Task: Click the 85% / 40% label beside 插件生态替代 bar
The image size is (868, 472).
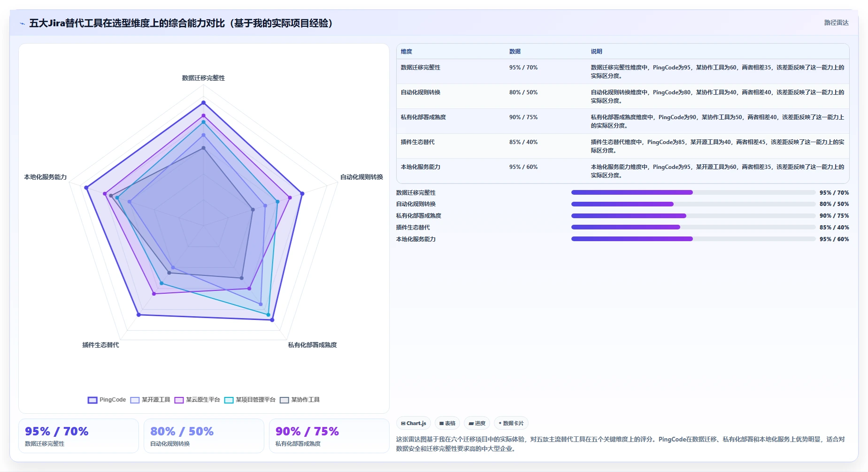Action: point(834,228)
